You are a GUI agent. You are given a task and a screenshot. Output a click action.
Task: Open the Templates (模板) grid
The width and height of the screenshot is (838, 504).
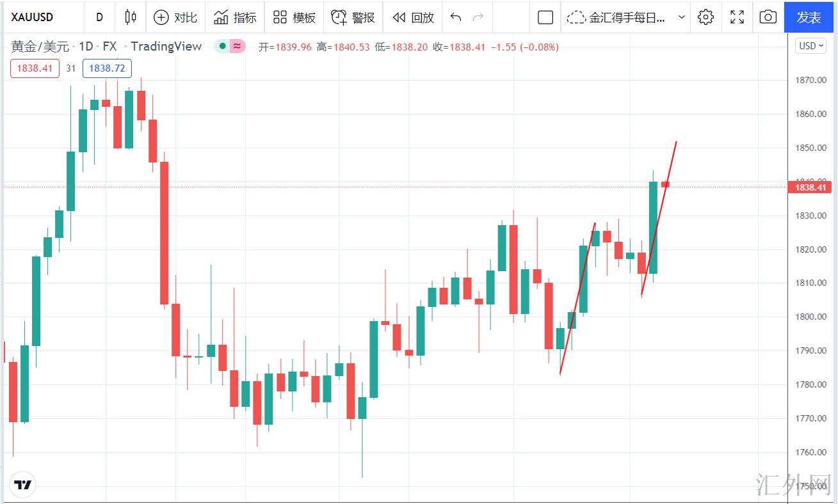(294, 17)
